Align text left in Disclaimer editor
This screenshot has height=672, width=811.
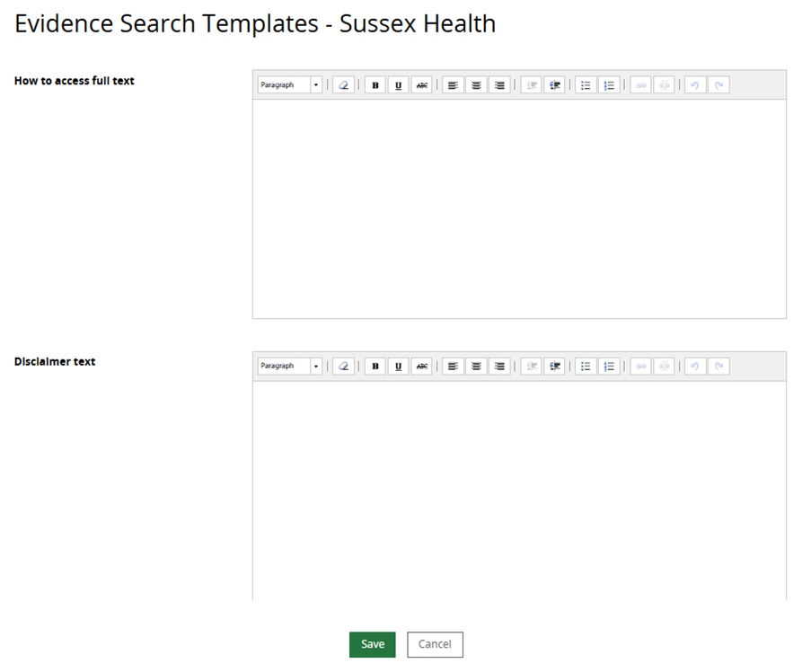click(x=453, y=367)
